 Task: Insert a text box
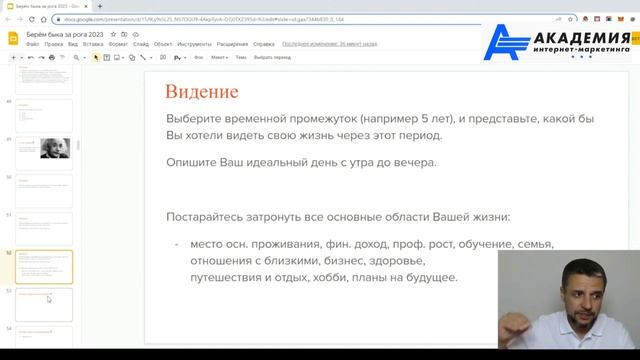click(107, 58)
